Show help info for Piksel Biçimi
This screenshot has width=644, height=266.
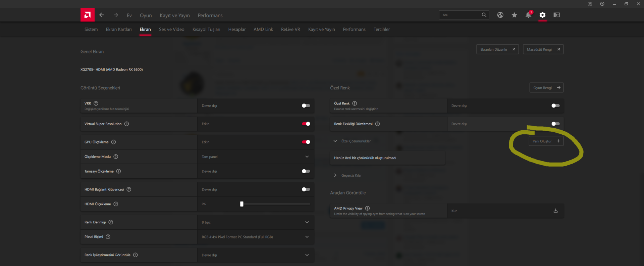coord(108,237)
